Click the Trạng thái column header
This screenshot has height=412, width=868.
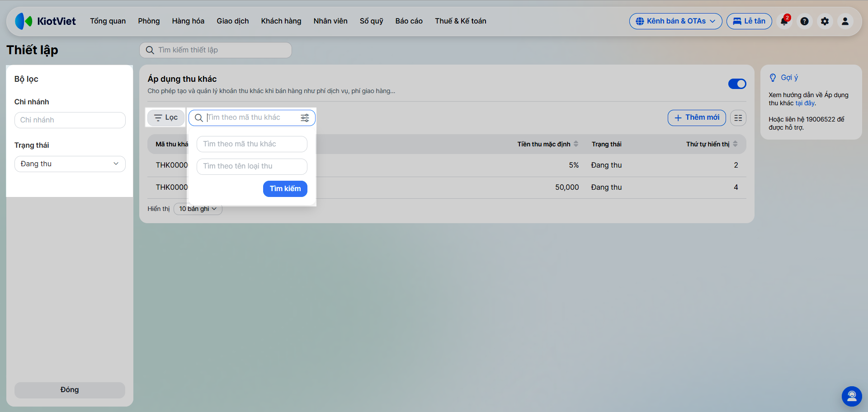coord(607,144)
